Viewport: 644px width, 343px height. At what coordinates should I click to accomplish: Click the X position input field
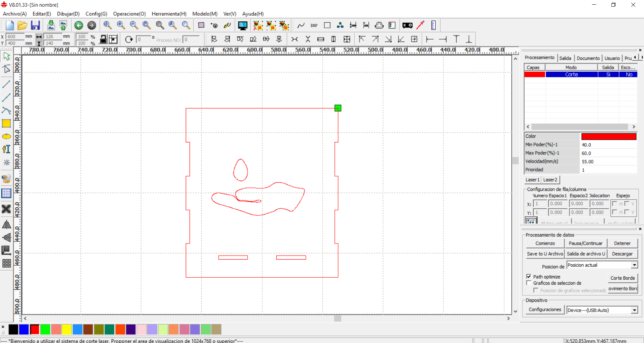(x=15, y=37)
